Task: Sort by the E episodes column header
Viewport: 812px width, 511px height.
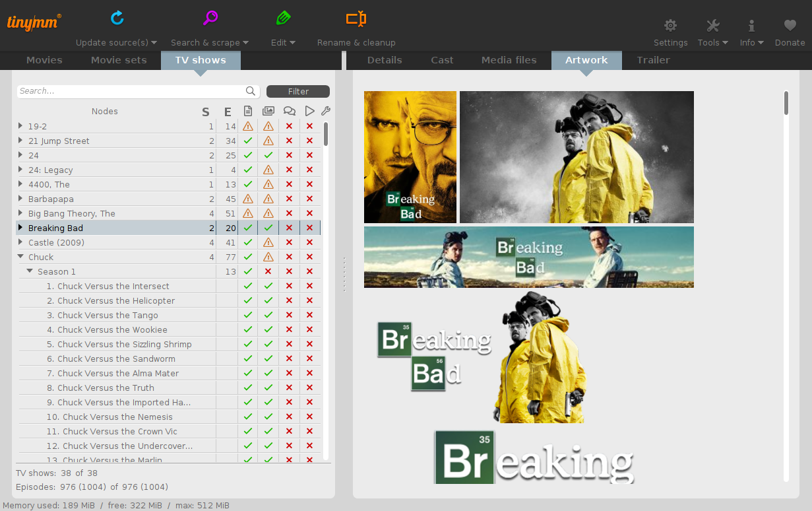Action: pos(228,112)
